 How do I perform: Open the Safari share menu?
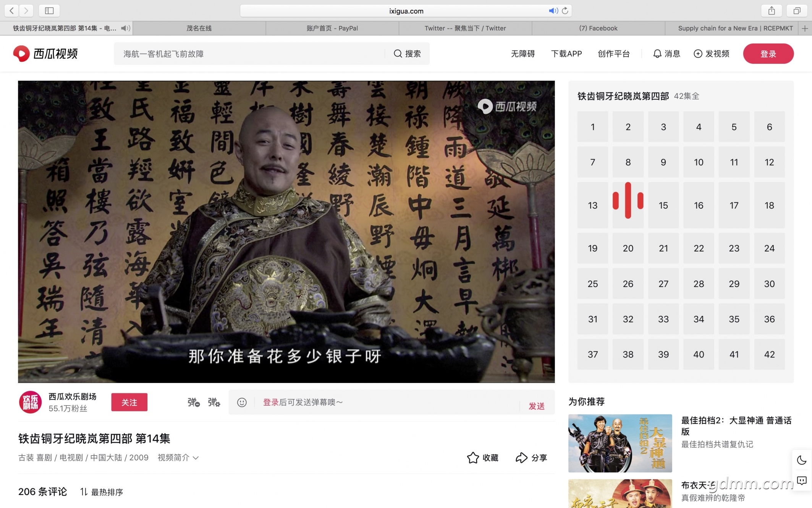[772, 11]
